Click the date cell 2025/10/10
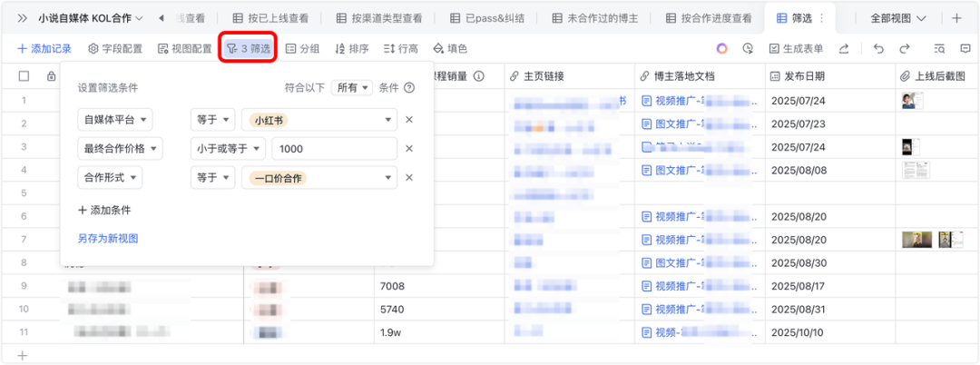This screenshot has height=365, width=980. pyautogui.click(x=830, y=332)
